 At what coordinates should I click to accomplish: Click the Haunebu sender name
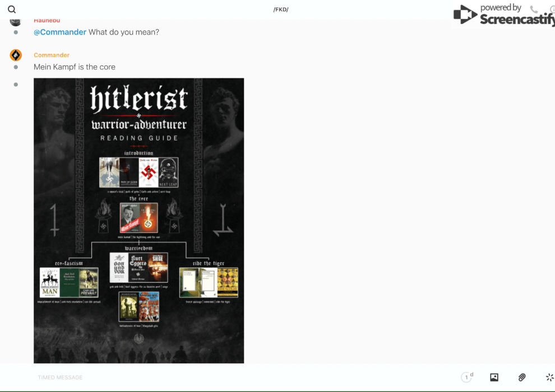tap(47, 21)
